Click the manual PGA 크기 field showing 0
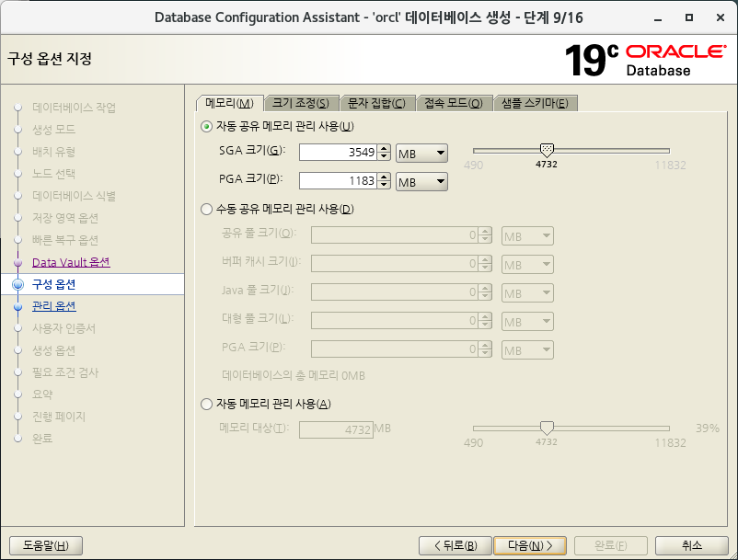The width and height of the screenshot is (738, 560). (x=395, y=349)
